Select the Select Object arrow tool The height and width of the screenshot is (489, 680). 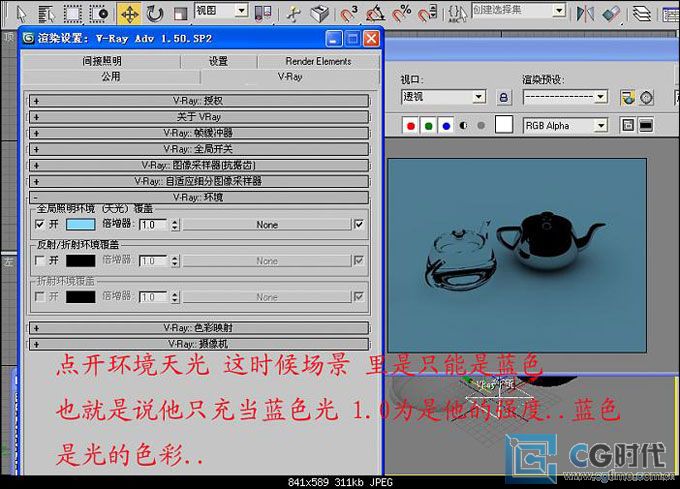pos(21,13)
